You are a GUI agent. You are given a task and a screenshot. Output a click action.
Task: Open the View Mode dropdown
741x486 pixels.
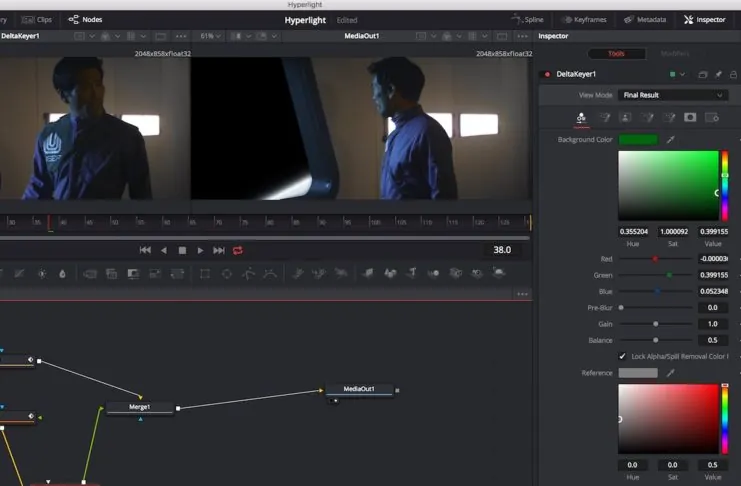pyautogui.click(x=673, y=95)
